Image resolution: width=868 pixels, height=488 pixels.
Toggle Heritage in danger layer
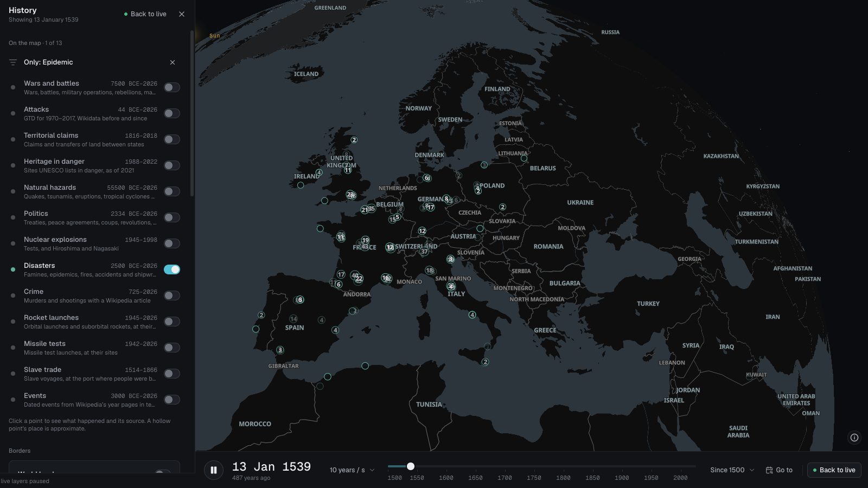tap(172, 165)
